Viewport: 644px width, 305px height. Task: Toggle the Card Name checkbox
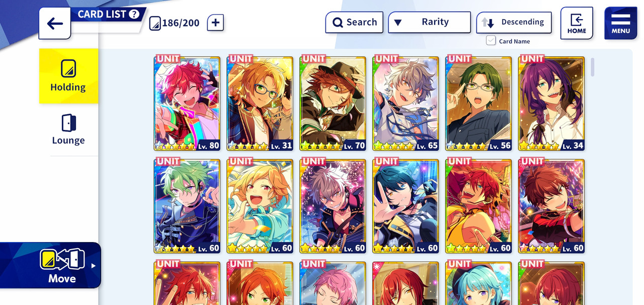[491, 41]
